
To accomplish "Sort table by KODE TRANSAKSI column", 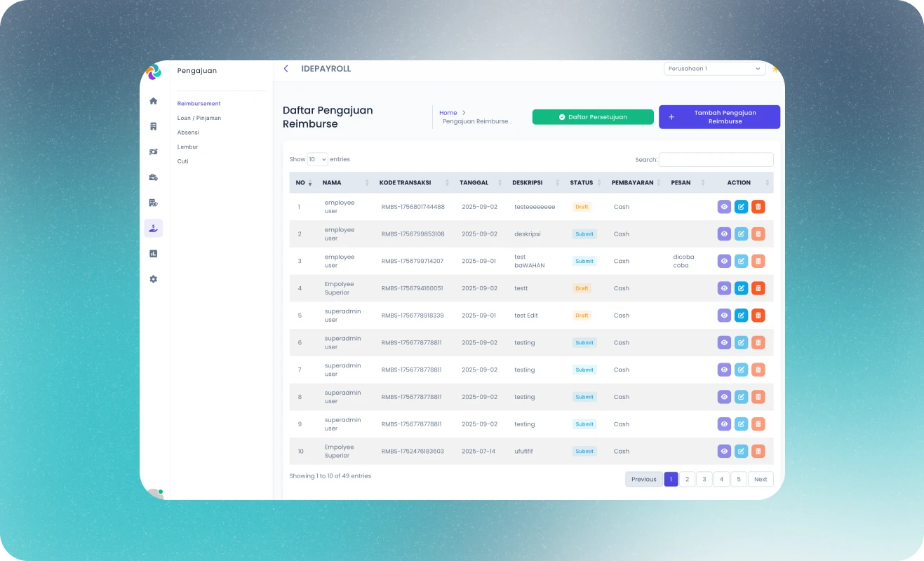I will click(x=413, y=182).
